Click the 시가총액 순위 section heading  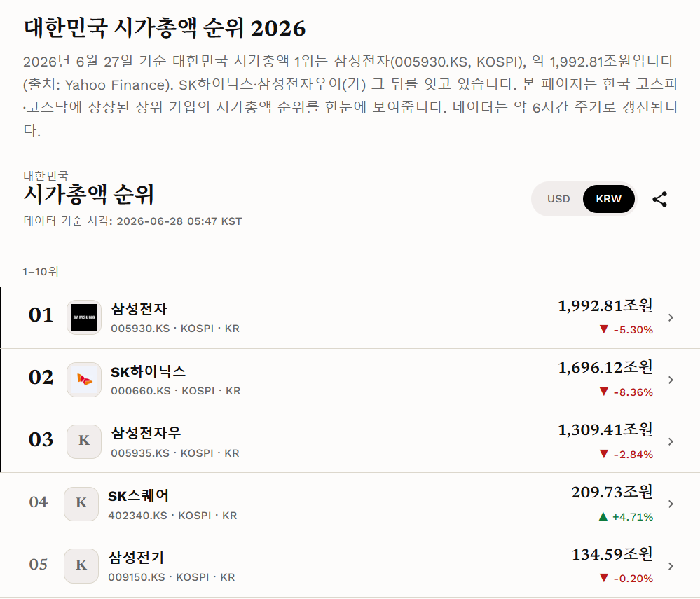coord(89,195)
